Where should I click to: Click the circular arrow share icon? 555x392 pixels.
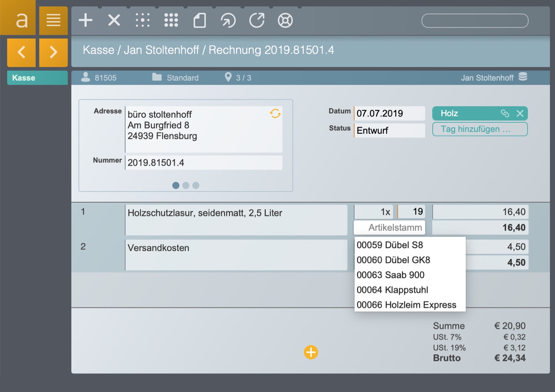tap(228, 20)
